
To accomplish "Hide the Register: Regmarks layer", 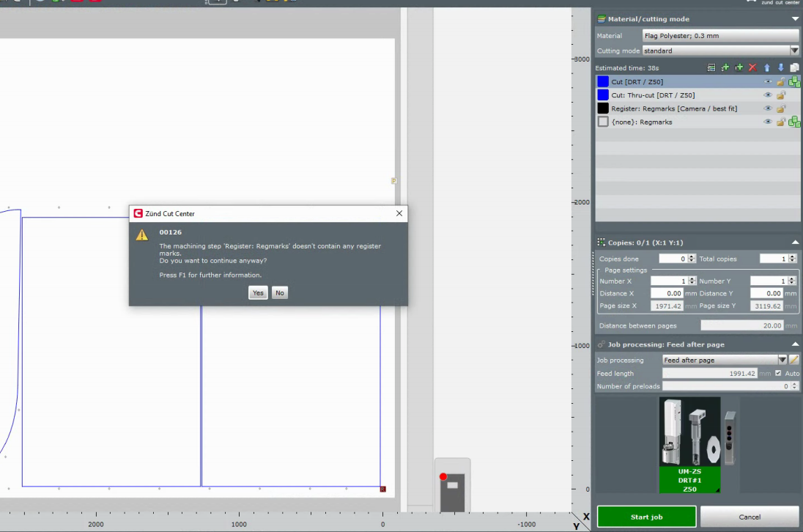I will click(x=767, y=108).
